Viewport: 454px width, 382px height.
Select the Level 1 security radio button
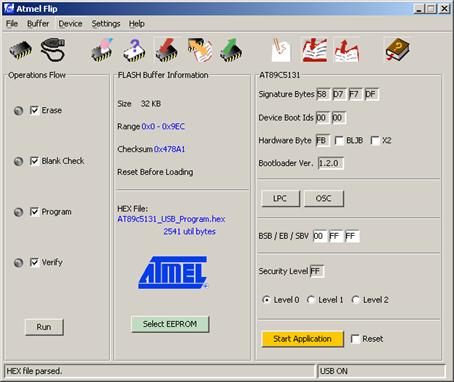point(311,300)
